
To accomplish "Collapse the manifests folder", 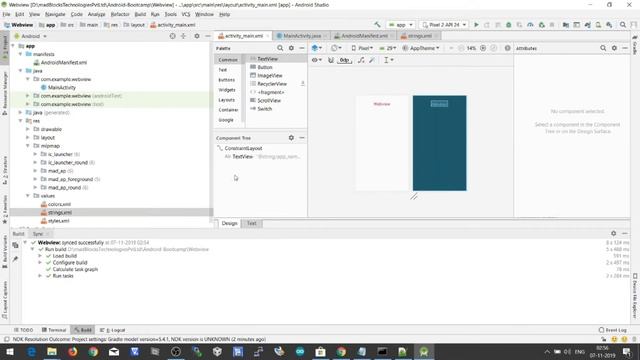I will click(20, 54).
